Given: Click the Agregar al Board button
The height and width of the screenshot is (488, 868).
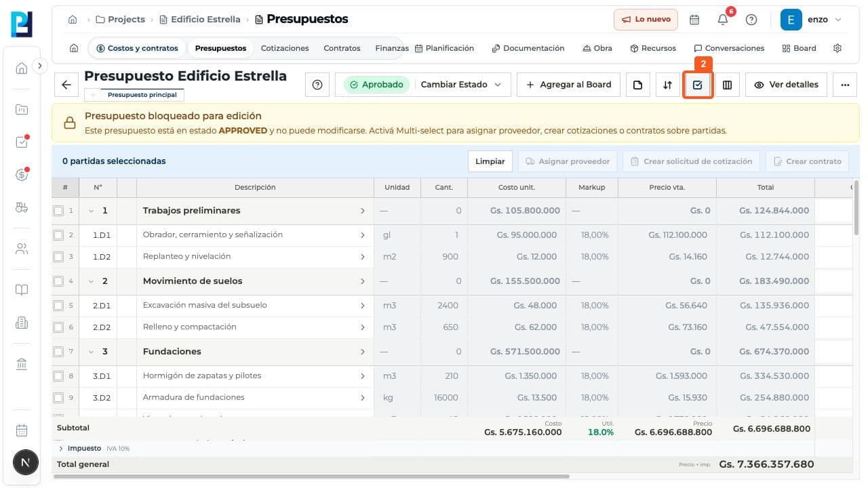Looking at the screenshot, I should (x=568, y=85).
